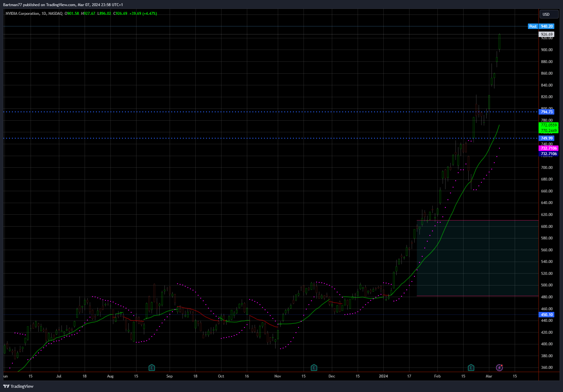563x392 pixels.
Task: Select the shaded rectangle drawing on the chart
Action: (478, 258)
